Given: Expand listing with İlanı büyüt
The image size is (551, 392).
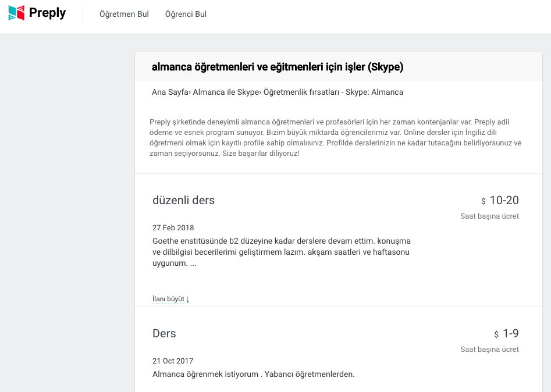Looking at the screenshot, I should (170, 299).
